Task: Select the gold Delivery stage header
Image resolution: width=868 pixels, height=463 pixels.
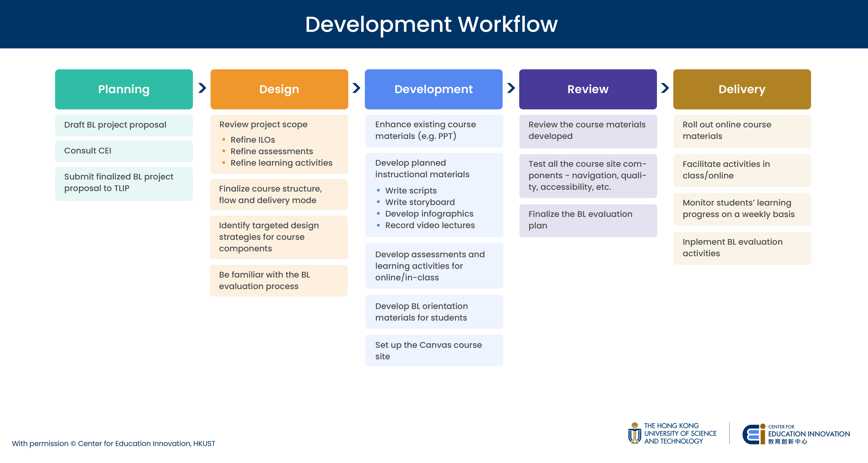Action: pyautogui.click(x=742, y=89)
